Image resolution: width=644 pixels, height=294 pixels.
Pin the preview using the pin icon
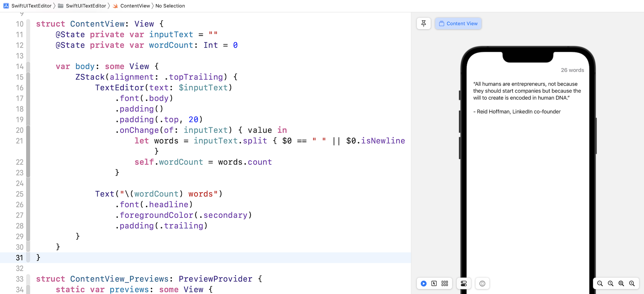pyautogui.click(x=424, y=23)
